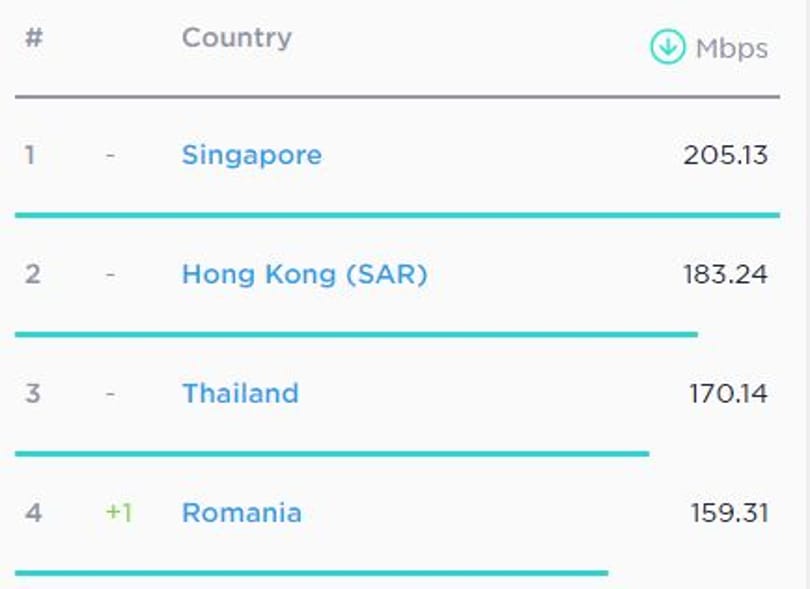
Task: Click Thailand's 170.14 speed value
Action: click(728, 394)
